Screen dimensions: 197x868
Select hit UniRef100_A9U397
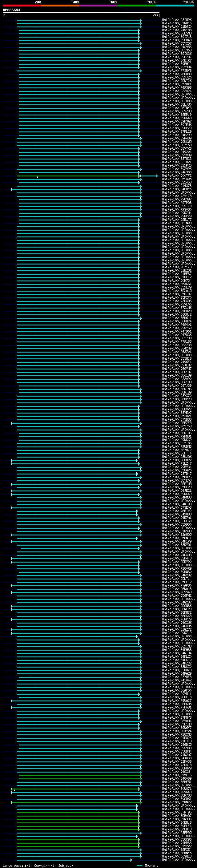[177, 200]
